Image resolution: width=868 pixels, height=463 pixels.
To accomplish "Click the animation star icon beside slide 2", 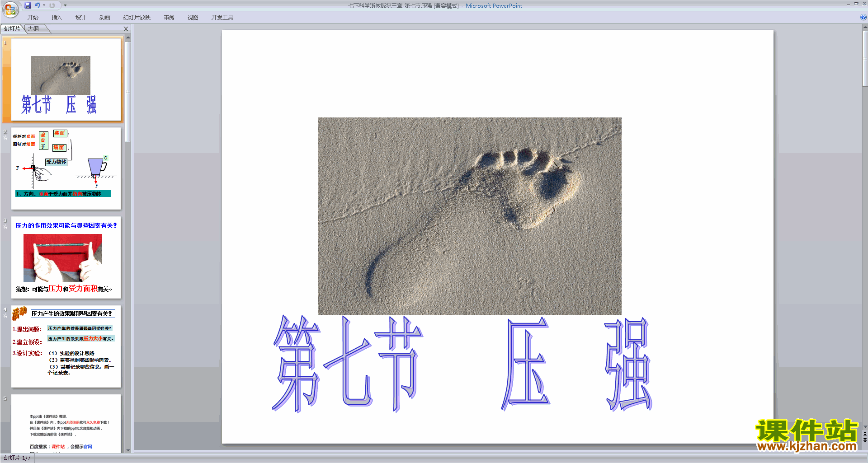I will coord(5,138).
